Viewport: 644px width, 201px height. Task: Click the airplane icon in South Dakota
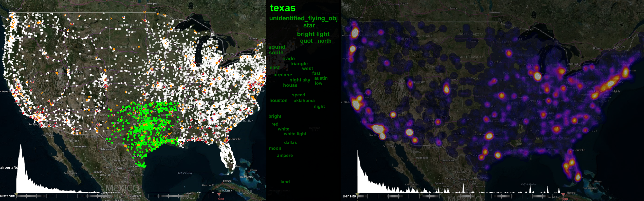139,47
